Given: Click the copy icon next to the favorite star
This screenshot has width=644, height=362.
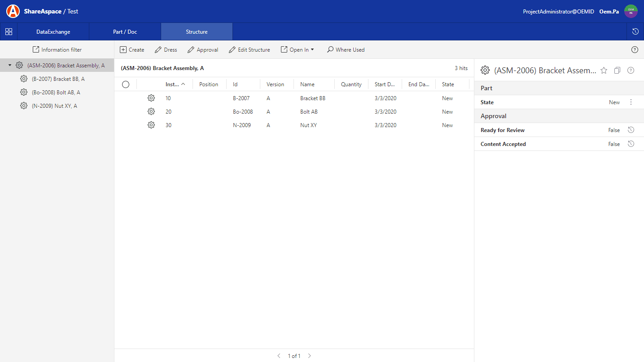Looking at the screenshot, I should [617, 71].
